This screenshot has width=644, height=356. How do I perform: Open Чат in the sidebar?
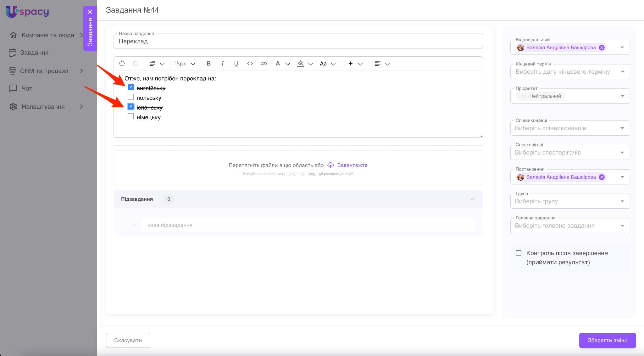(x=27, y=88)
